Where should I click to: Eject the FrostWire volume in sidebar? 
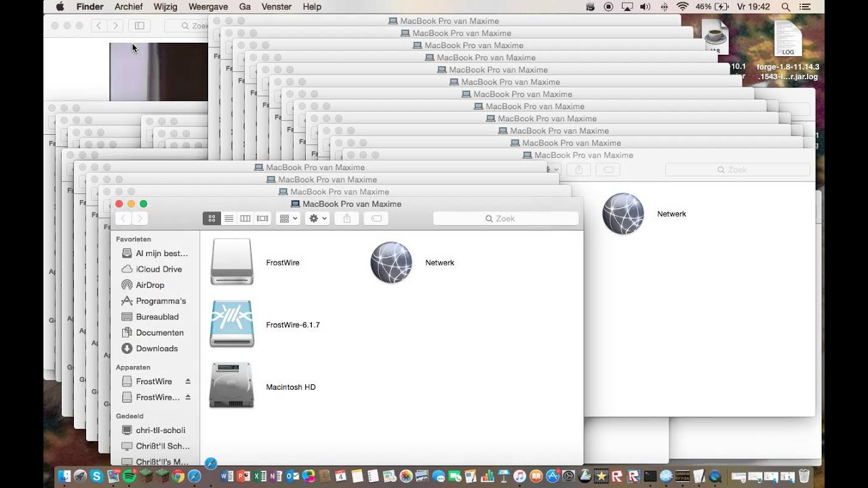(x=188, y=382)
